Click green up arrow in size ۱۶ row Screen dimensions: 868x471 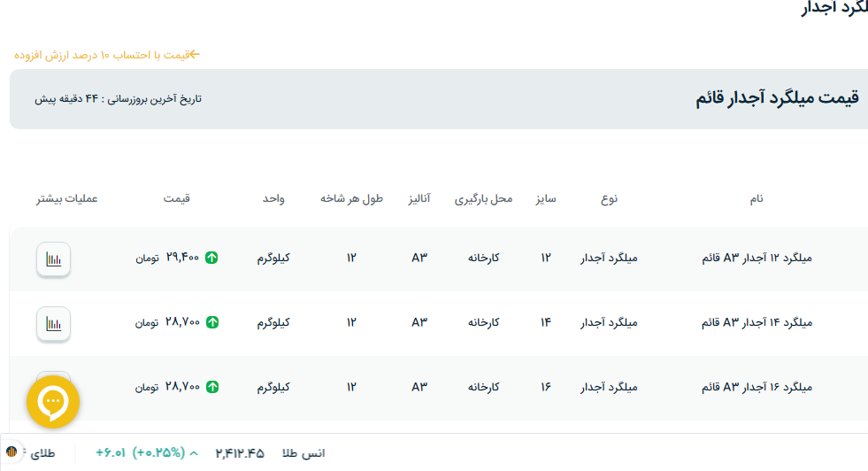pos(211,387)
